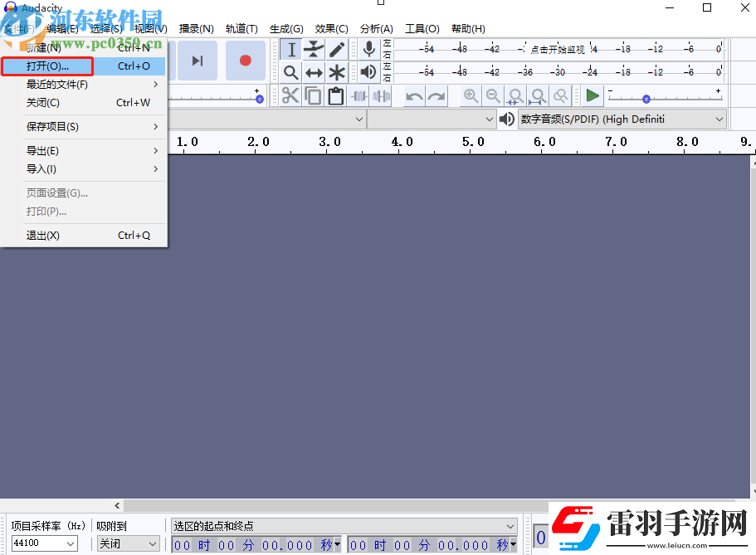Click the Silence audio icon
This screenshot has width=756, height=555.
tap(382, 96)
